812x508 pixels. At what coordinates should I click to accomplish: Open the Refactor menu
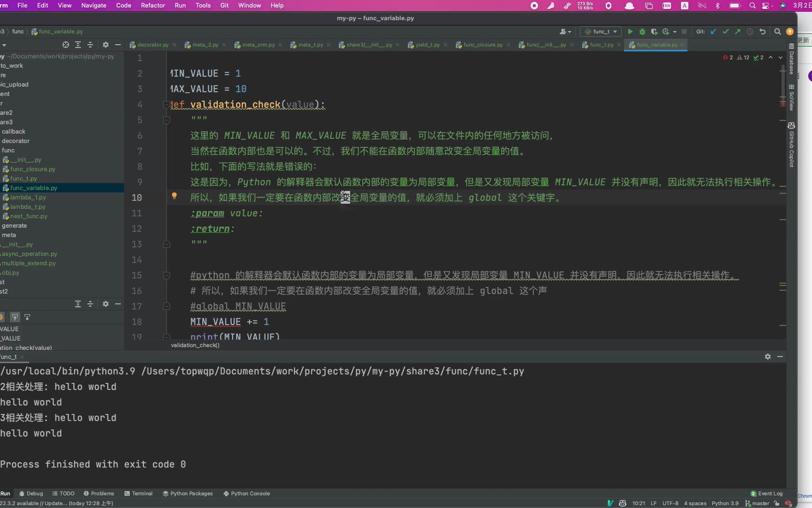tap(153, 5)
